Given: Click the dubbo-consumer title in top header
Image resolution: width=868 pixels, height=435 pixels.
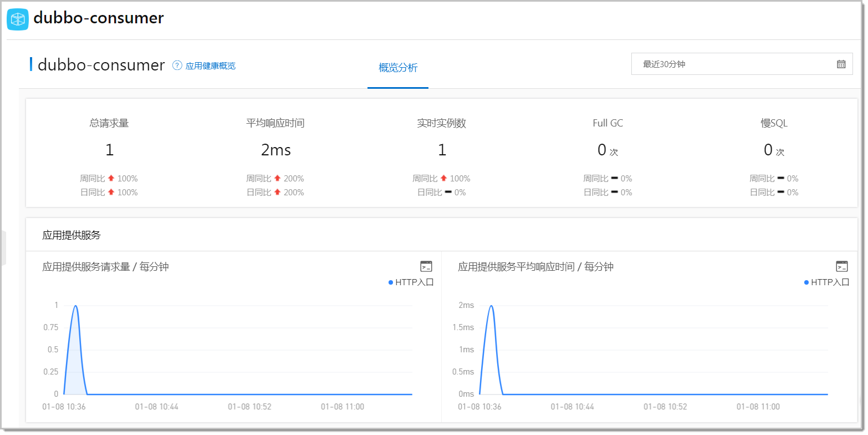Looking at the screenshot, I should [99, 18].
